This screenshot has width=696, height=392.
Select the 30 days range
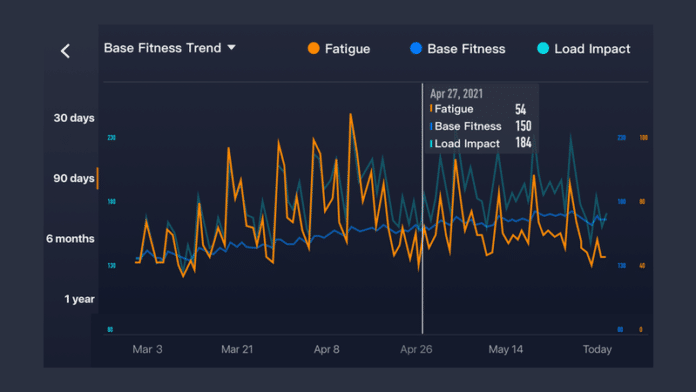click(74, 118)
